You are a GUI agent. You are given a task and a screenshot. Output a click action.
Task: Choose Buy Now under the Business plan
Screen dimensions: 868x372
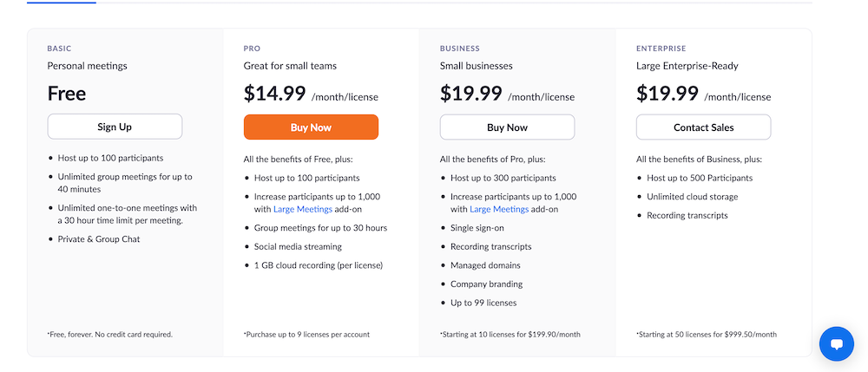click(507, 127)
